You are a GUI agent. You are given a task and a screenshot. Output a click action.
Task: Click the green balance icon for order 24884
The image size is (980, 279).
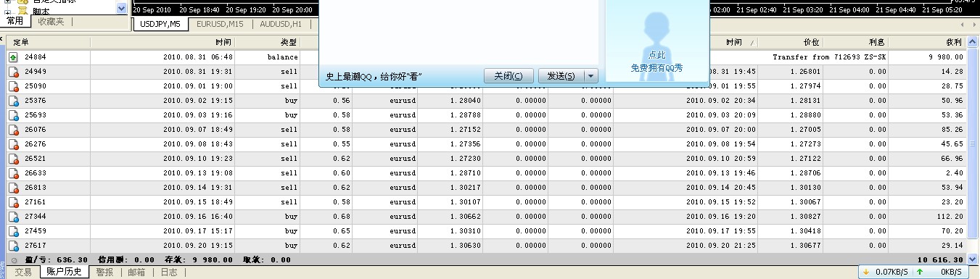click(x=13, y=57)
